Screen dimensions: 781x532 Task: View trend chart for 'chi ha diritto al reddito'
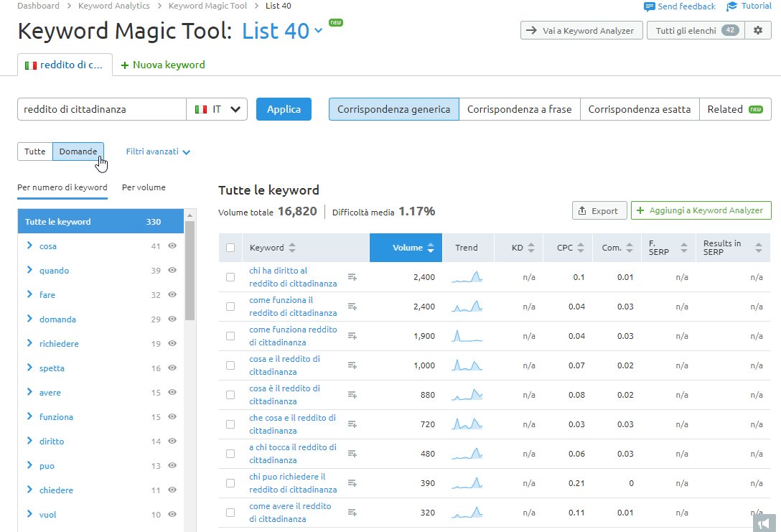(467, 277)
